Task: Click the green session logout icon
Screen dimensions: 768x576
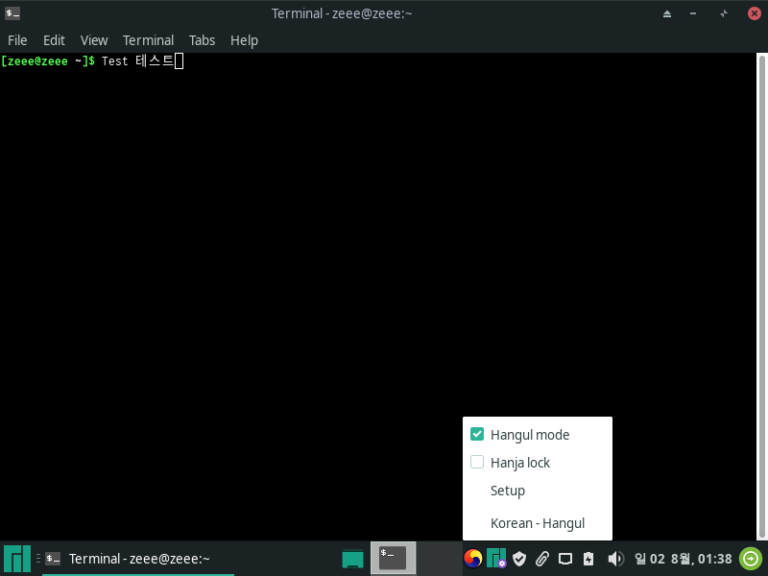Action: pos(751,558)
